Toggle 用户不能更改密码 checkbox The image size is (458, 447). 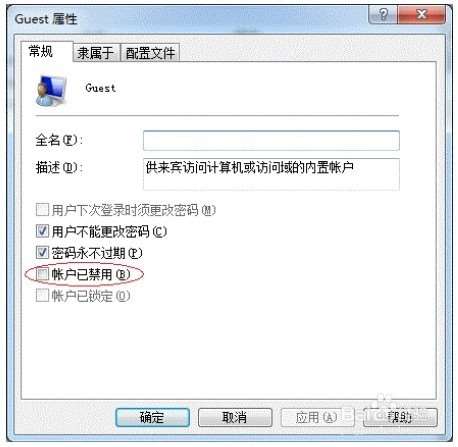click(42, 231)
